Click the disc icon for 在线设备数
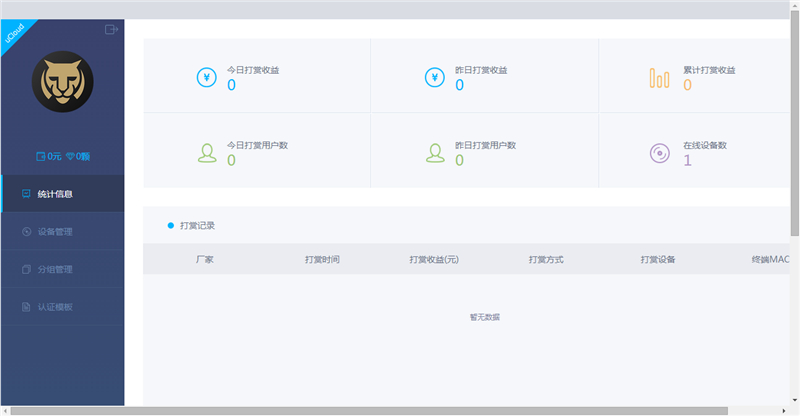800x416 pixels. (659, 152)
